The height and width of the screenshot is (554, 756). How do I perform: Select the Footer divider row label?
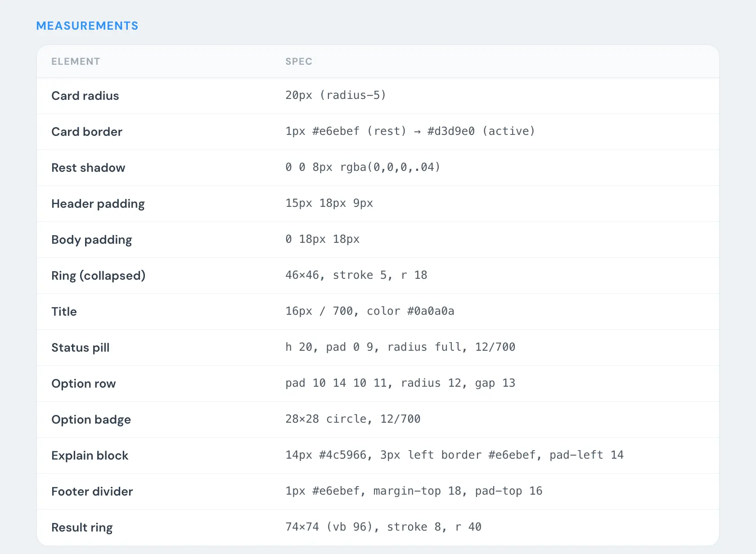click(x=92, y=491)
